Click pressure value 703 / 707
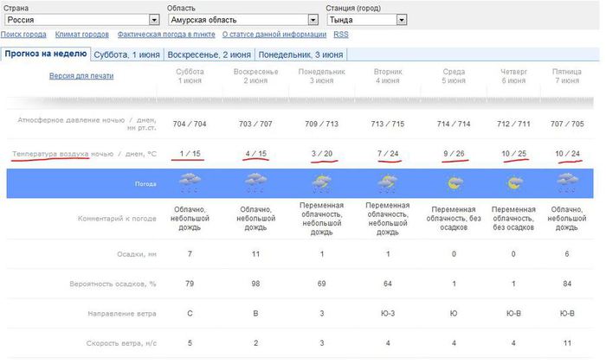The width and height of the screenshot is (606, 364). coord(256,124)
